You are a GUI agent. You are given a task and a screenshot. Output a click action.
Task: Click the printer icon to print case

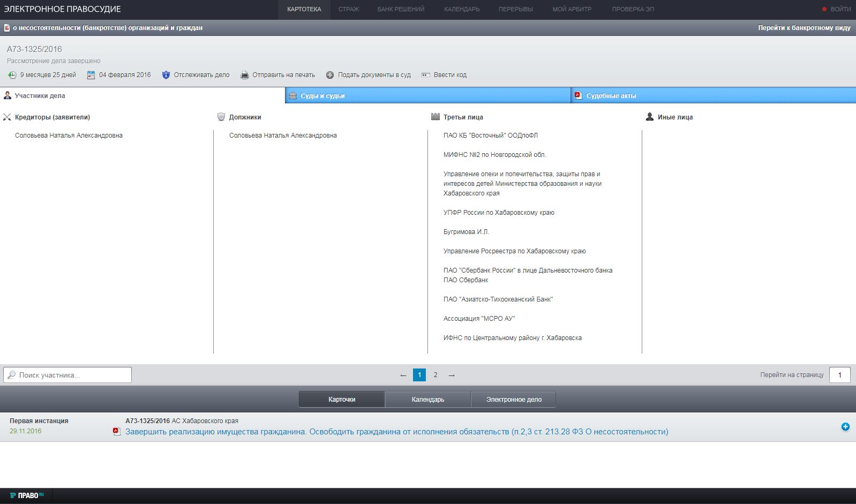(245, 75)
